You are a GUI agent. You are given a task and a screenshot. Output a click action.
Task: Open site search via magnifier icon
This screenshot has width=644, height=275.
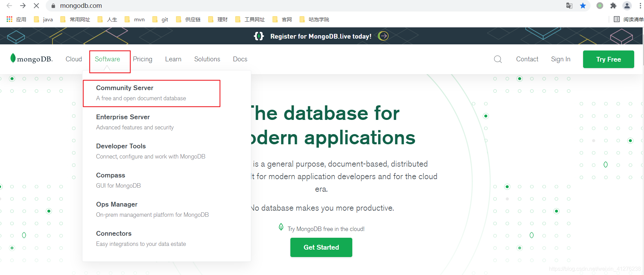pos(498,59)
